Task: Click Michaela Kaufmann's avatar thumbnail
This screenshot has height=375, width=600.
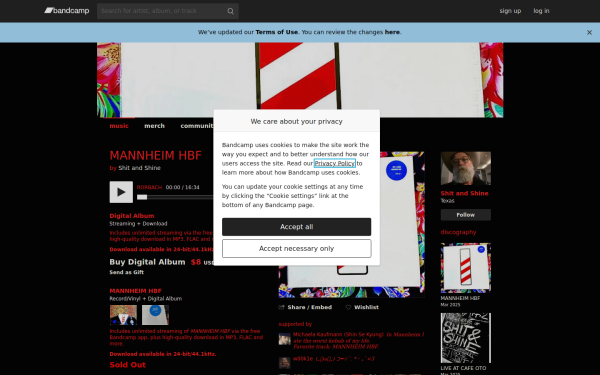Action: tap(284, 339)
